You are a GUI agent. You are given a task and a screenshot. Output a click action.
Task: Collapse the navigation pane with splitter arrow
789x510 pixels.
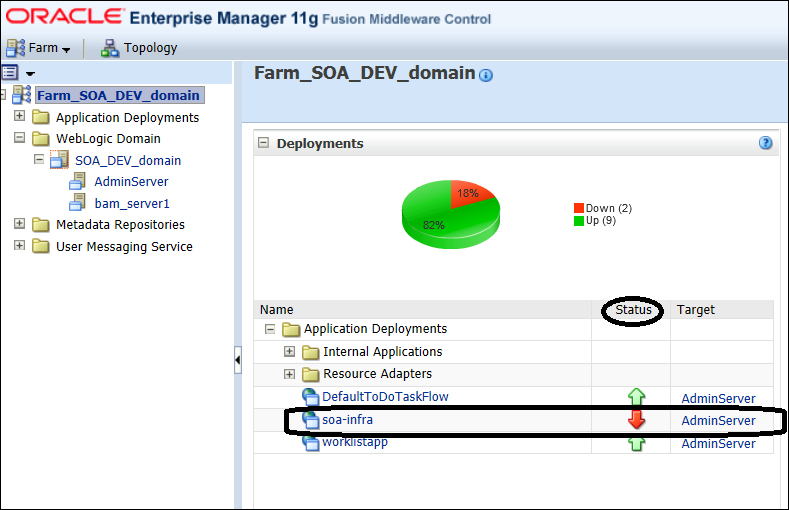238,360
